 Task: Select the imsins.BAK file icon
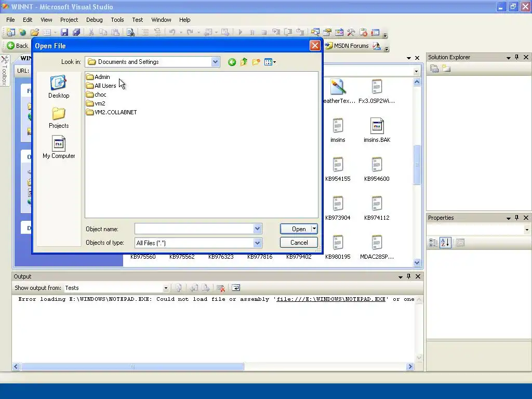pyautogui.click(x=377, y=130)
